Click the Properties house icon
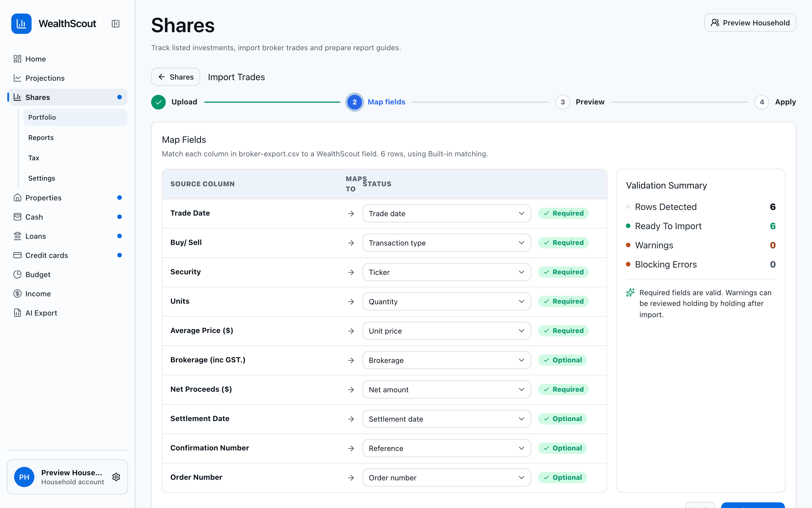Viewport: 812px width, 508px height. (x=17, y=198)
